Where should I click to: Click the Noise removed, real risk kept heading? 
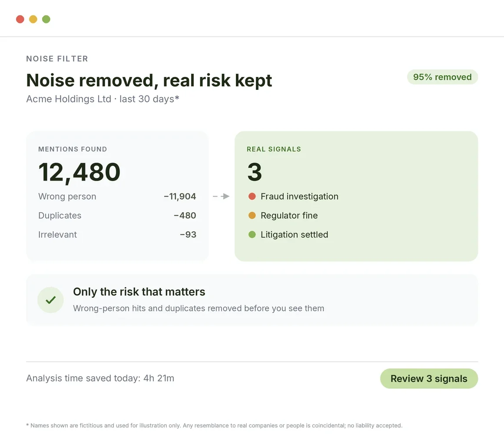tap(149, 80)
